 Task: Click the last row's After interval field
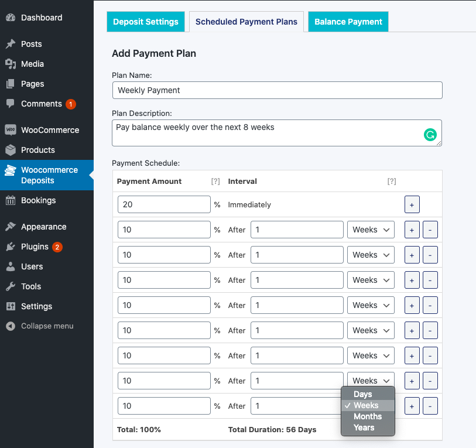(296, 406)
